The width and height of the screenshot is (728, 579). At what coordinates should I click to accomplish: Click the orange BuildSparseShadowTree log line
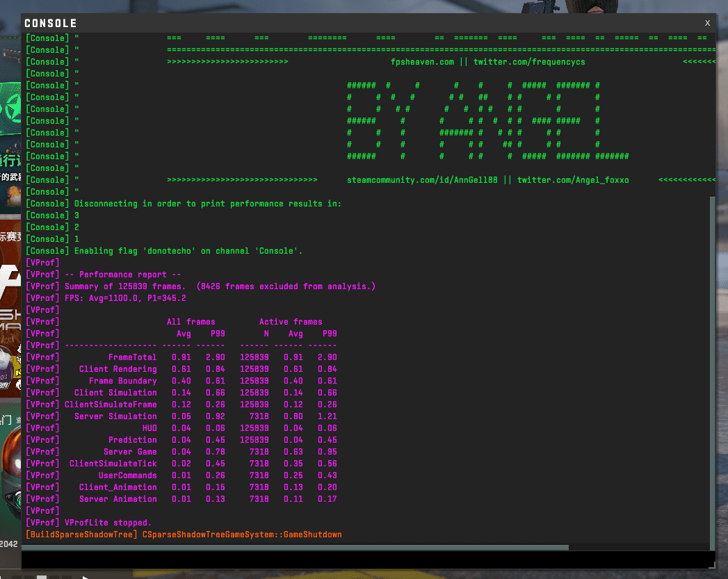point(184,535)
